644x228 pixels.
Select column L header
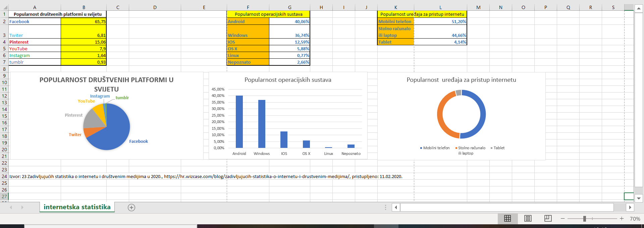point(440,7)
